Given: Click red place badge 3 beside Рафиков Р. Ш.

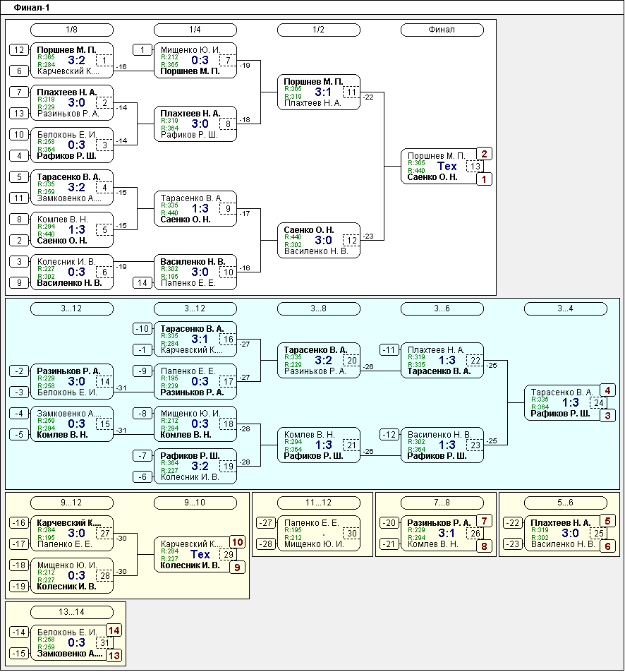Looking at the screenshot, I should (607, 415).
